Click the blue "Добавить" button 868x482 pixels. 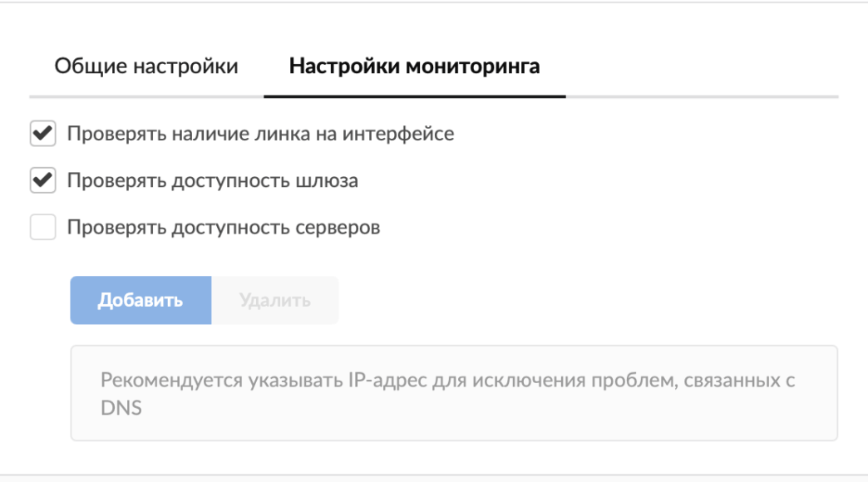(141, 300)
